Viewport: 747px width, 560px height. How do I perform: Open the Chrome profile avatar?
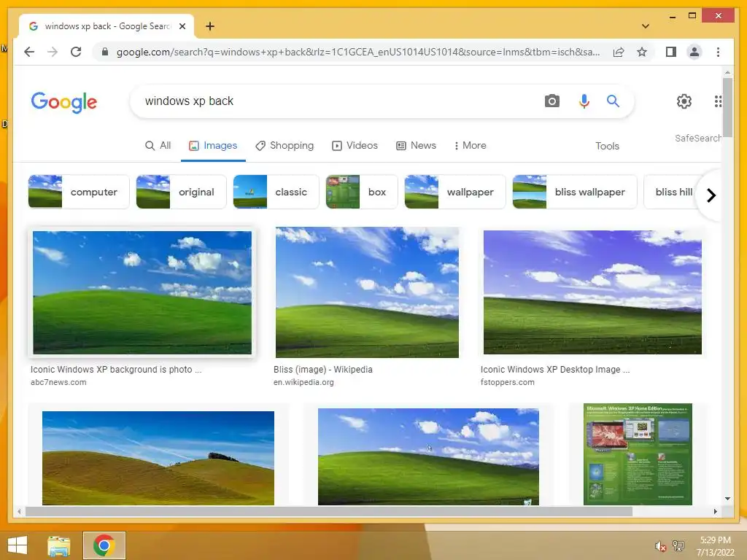coord(694,52)
